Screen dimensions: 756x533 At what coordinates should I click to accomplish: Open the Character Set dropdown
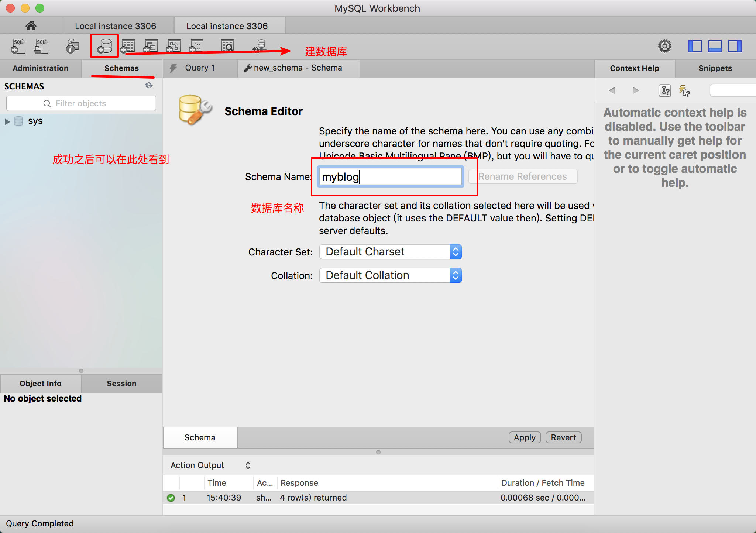point(390,252)
